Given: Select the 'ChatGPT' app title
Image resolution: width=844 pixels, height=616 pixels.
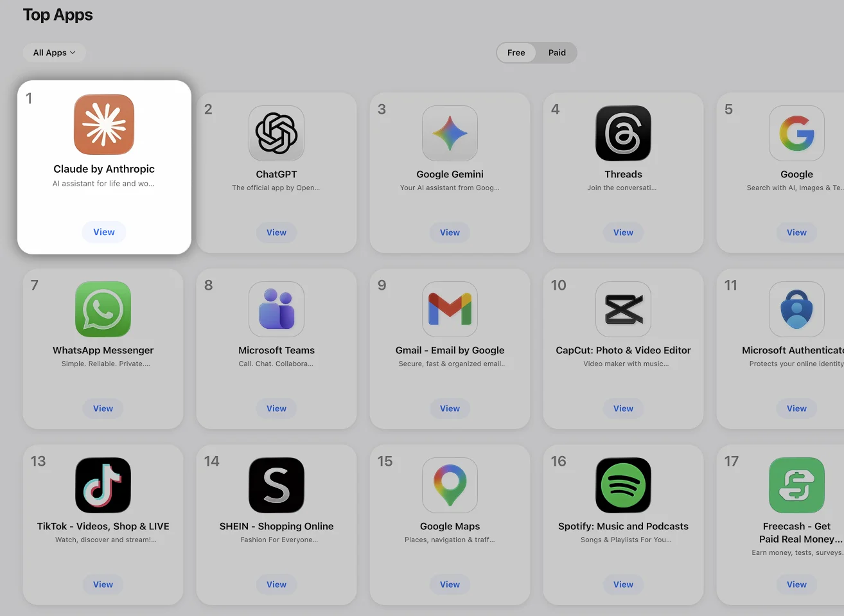Looking at the screenshot, I should (276, 174).
